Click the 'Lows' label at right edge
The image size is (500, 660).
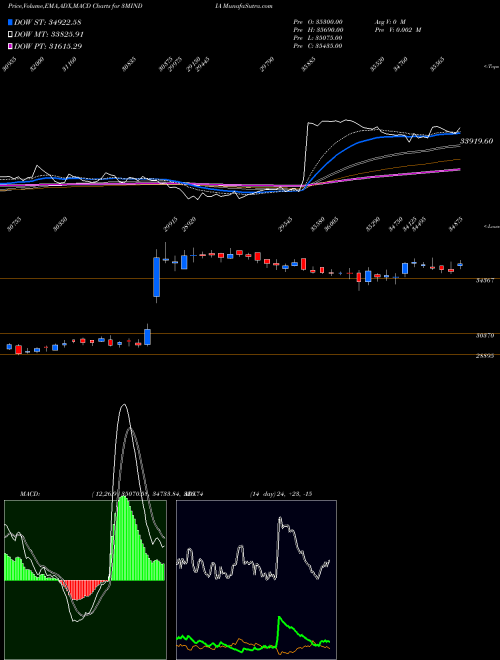pos(491,226)
